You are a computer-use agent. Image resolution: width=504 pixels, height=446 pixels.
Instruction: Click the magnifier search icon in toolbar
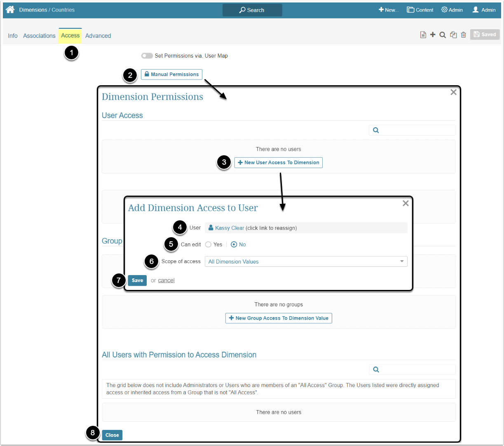pos(443,35)
